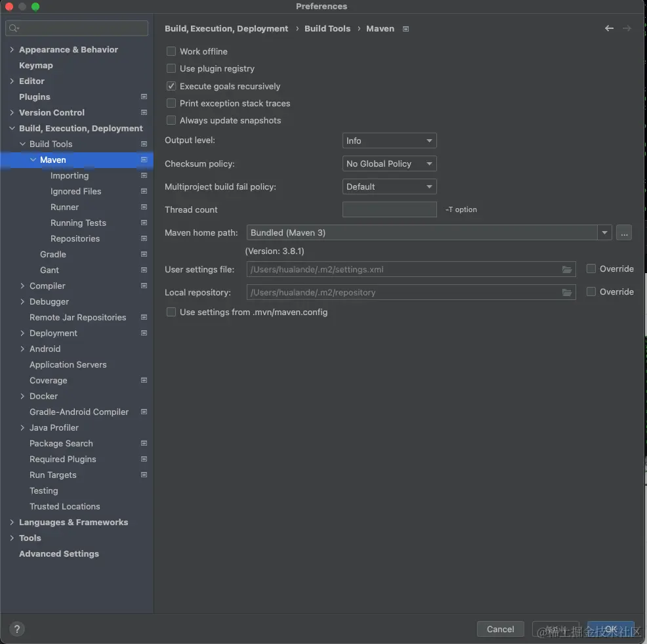
Task: Click the Cancel button
Action: click(x=500, y=629)
